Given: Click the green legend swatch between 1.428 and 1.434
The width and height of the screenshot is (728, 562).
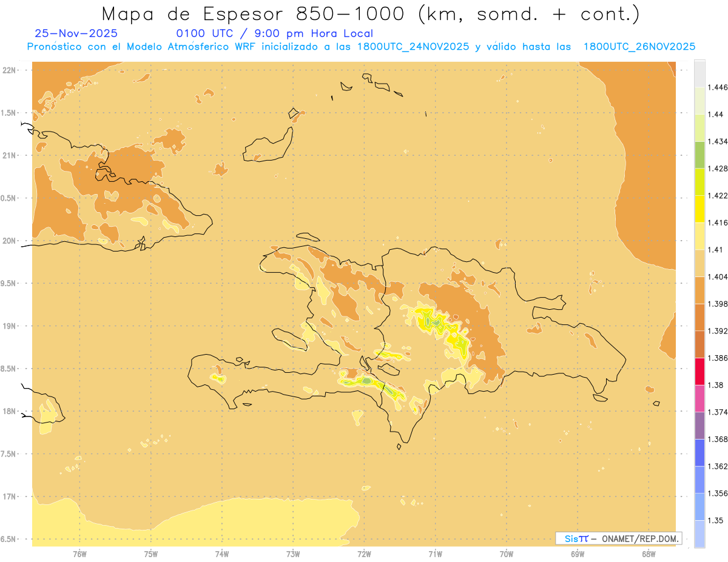Looking at the screenshot, I should (699, 155).
